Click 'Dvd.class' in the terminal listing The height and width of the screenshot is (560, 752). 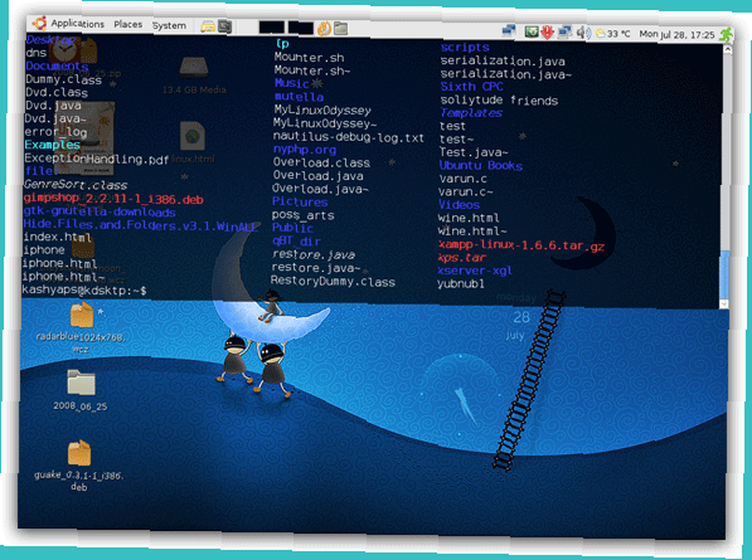pyautogui.click(x=56, y=92)
